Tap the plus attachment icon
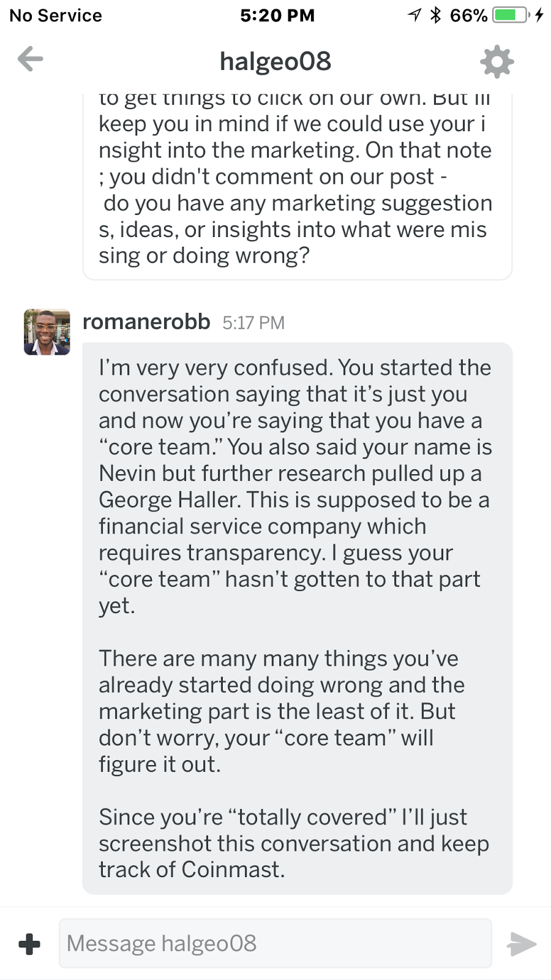Screen dimensions: 551x980 coord(29,944)
